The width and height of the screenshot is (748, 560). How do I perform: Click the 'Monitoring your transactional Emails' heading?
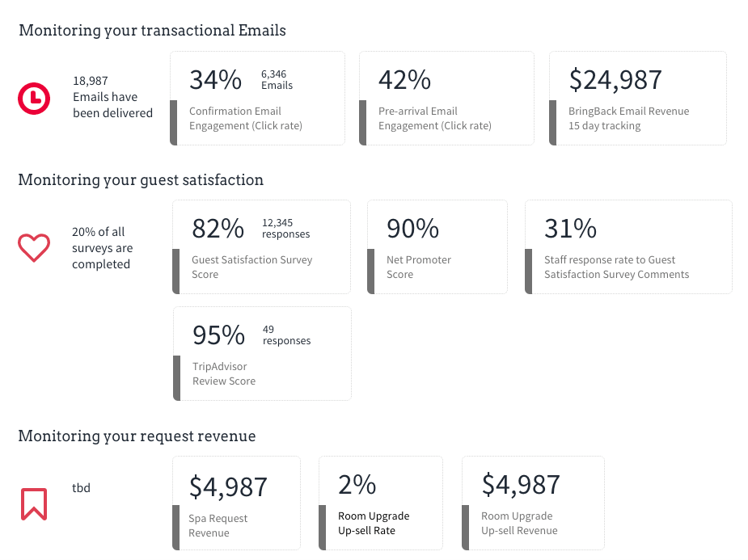(152, 31)
